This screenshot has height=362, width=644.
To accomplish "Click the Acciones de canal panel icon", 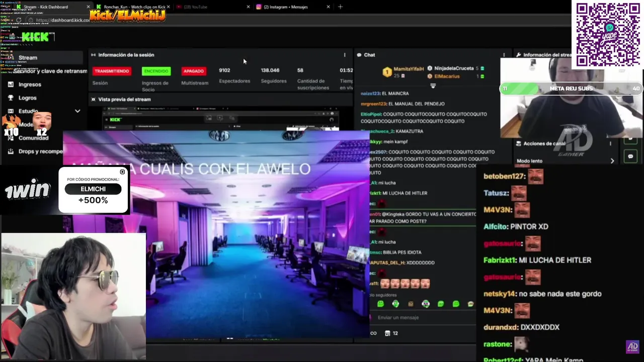I will click(x=519, y=143).
